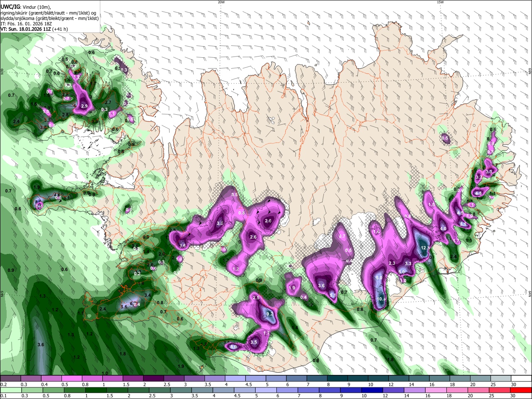Click the pink 0.5 swatch in upper legend row
The width and height of the screenshot is (532, 399).
(x=71, y=379)
